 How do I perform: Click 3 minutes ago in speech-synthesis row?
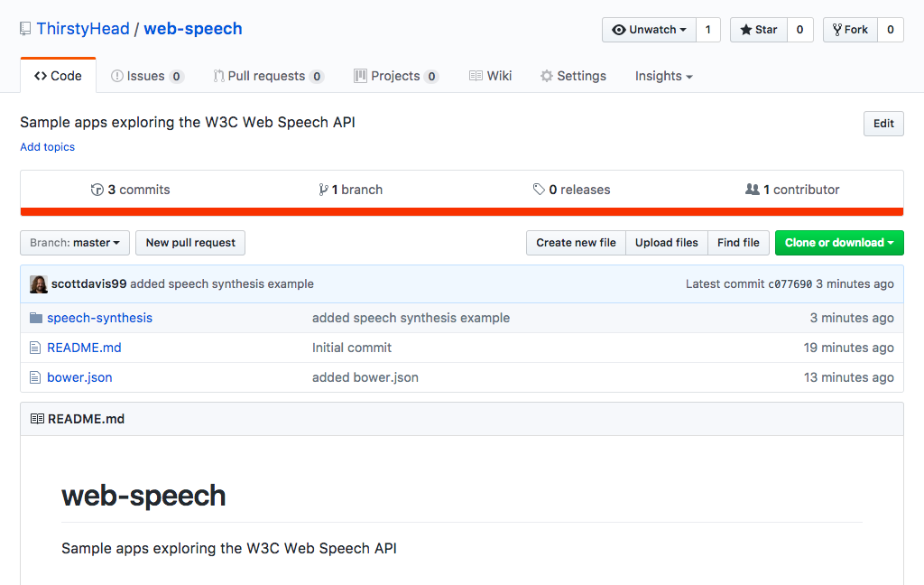(852, 318)
